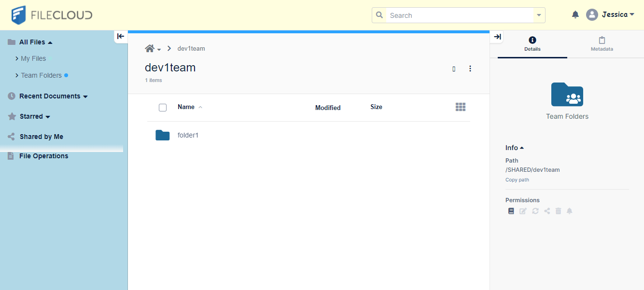This screenshot has height=290, width=644.
Task: Toggle the select-all checkbox
Action: (163, 108)
